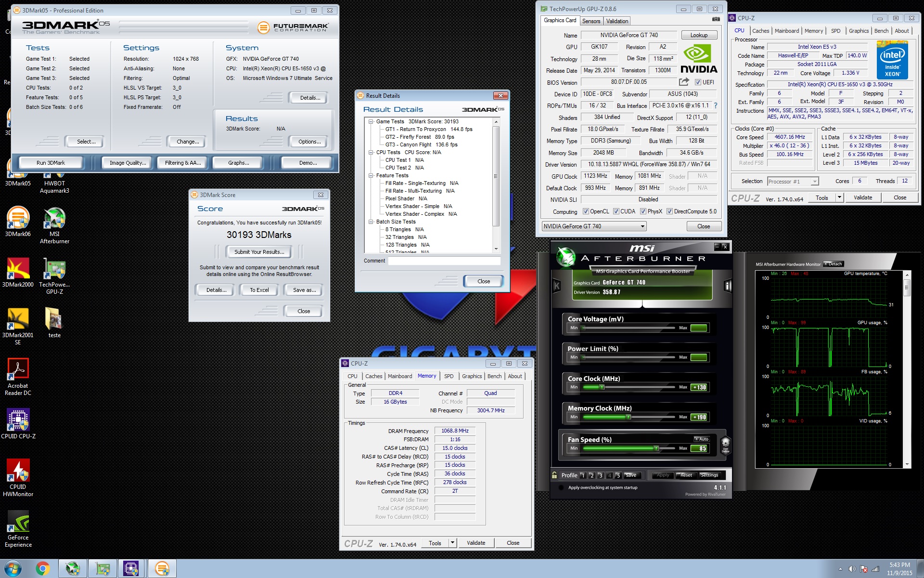This screenshot has height=578, width=924.
Task: Click Result Details scrollbar down arrow
Action: coord(496,249)
